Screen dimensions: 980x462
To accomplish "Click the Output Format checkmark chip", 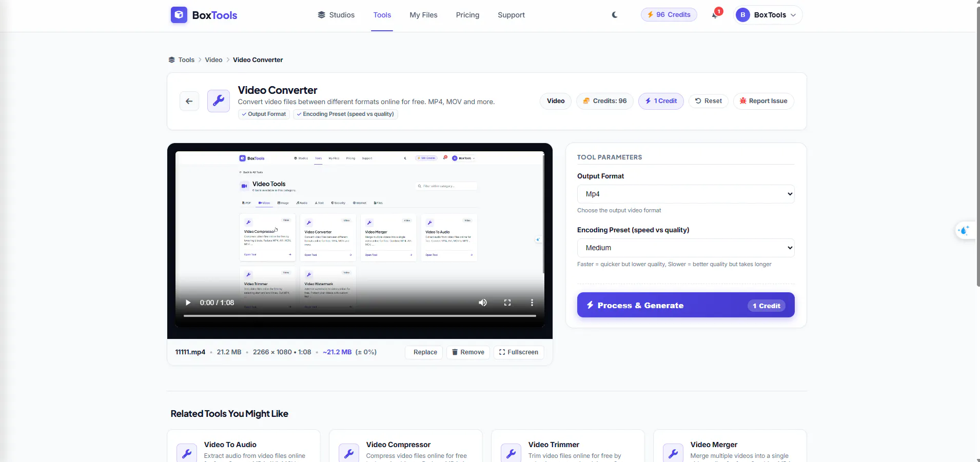I will click(x=264, y=114).
